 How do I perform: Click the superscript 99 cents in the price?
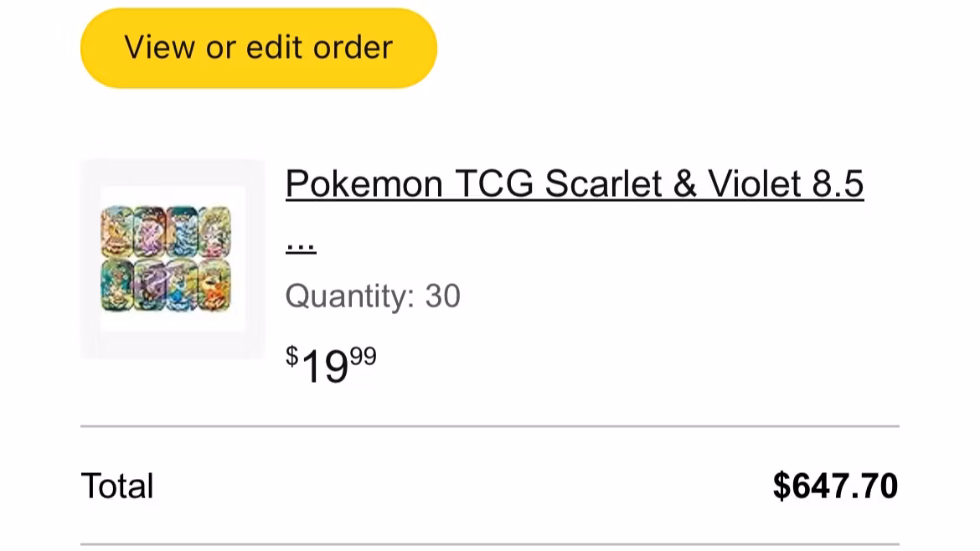pyautogui.click(x=364, y=356)
